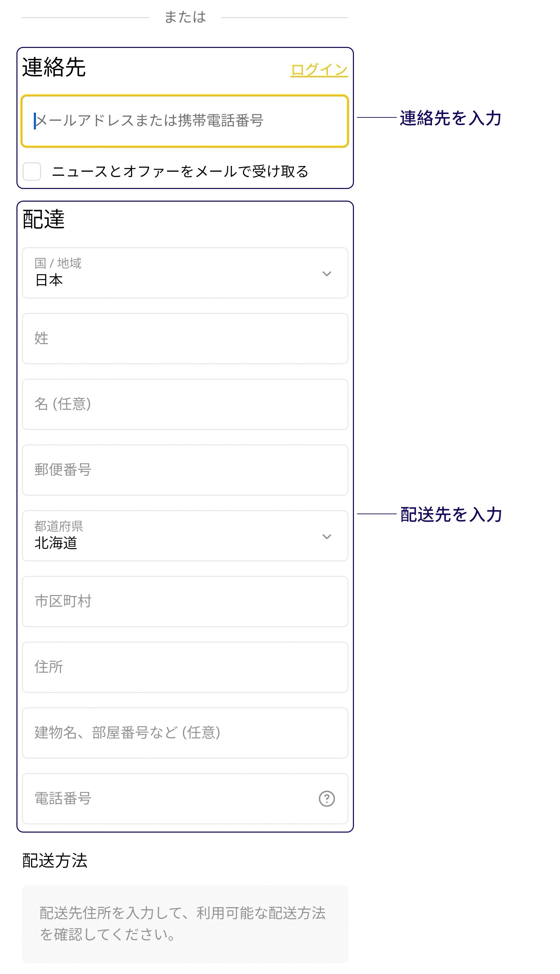Click the または divider text
Image resolution: width=560 pixels, height=974 pixels.
pyautogui.click(x=185, y=17)
